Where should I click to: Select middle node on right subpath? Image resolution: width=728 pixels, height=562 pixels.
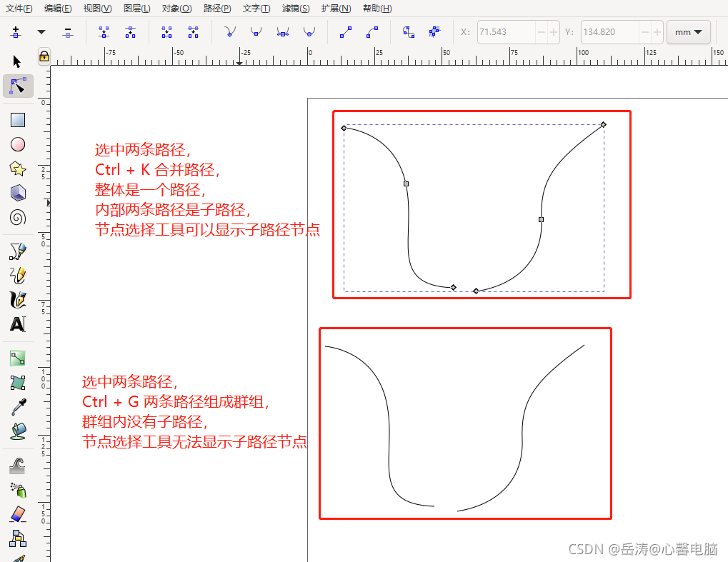(x=541, y=219)
